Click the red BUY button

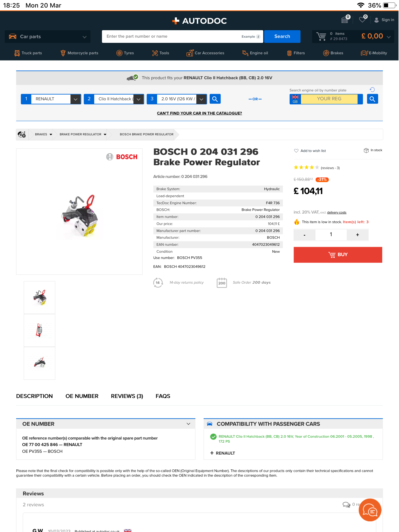pos(338,255)
